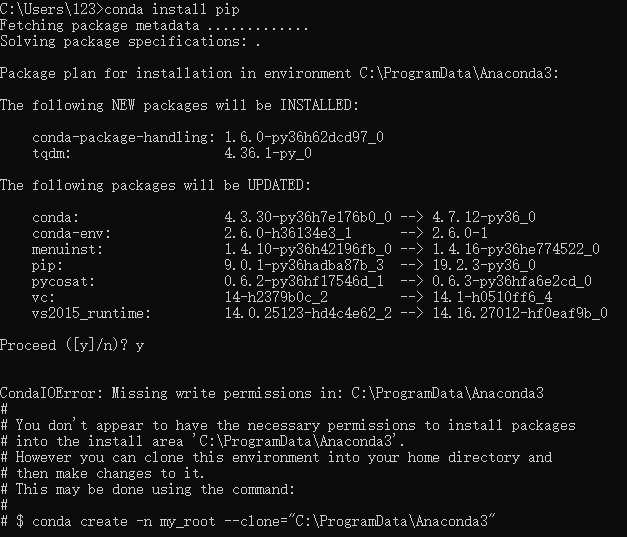Image resolution: width=627 pixels, height=537 pixels.
Task: Select the pycosat package name
Action: tap(64, 281)
